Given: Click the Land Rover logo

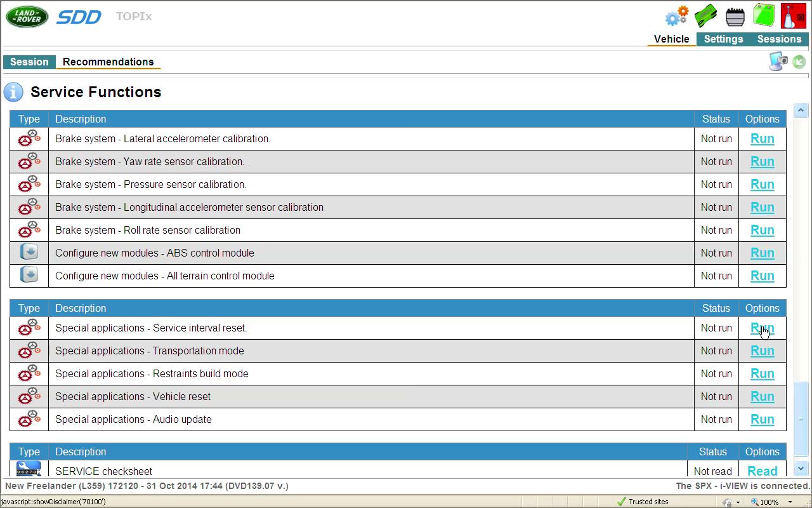Looking at the screenshot, I should pyautogui.click(x=27, y=17).
